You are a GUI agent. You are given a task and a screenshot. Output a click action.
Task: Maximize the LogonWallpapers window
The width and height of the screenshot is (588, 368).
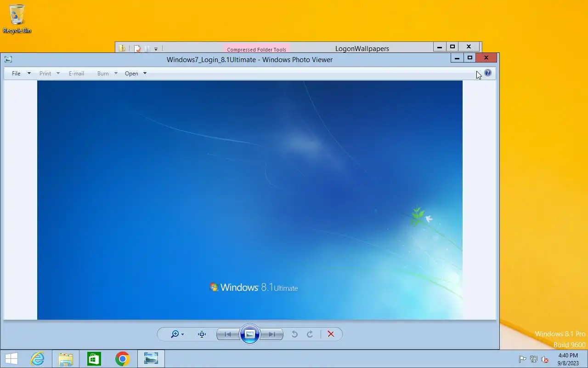point(452,47)
